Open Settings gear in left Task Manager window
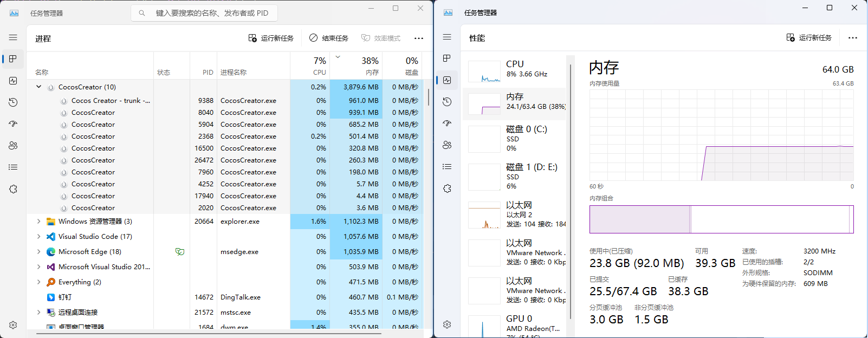Screen dimensions: 868x338 pyautogui.click(x=13, y=324)
